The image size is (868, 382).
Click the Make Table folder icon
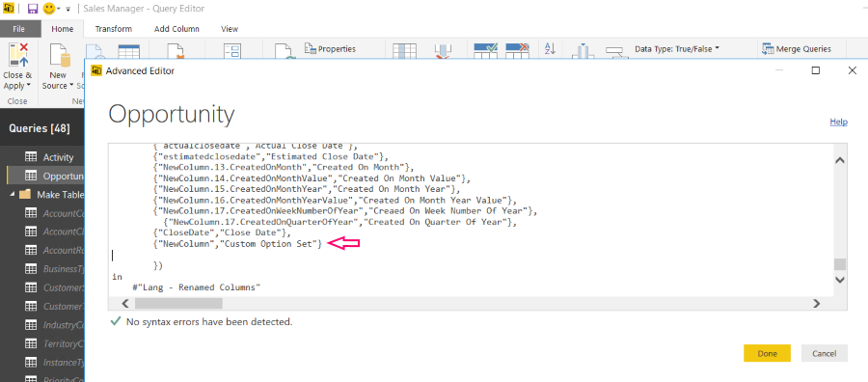click(x=25, y=194)
